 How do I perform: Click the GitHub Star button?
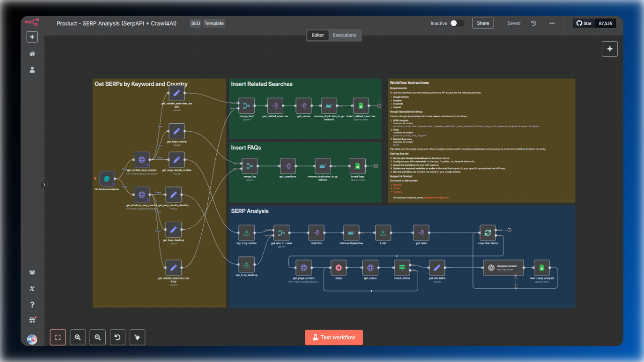coord(584,23)
